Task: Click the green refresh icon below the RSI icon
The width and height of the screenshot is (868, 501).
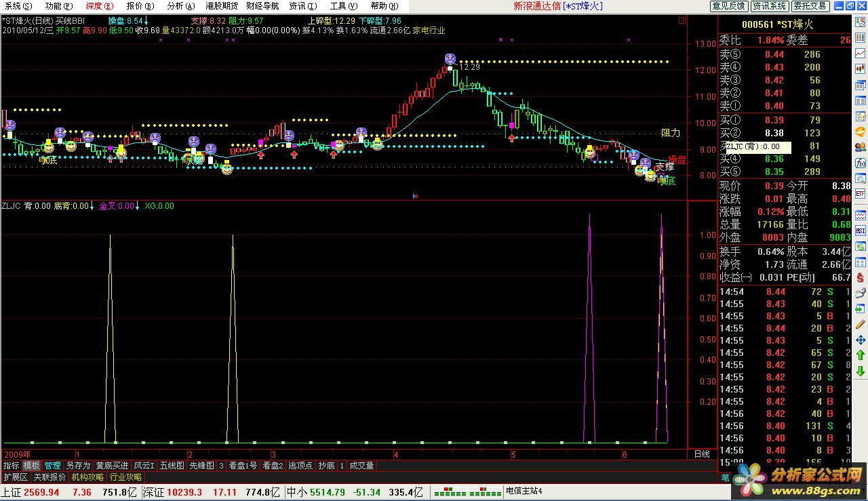Action: pos(860,247)
